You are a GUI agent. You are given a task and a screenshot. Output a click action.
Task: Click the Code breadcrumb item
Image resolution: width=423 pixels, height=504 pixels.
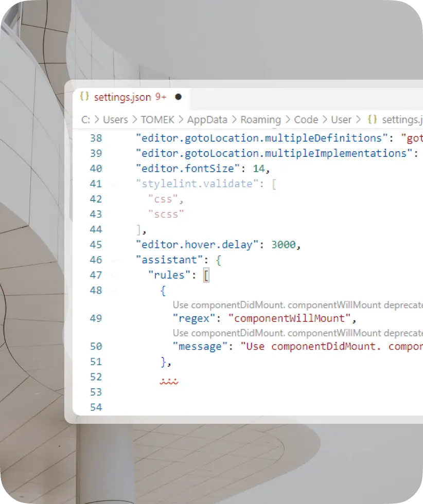306,119
